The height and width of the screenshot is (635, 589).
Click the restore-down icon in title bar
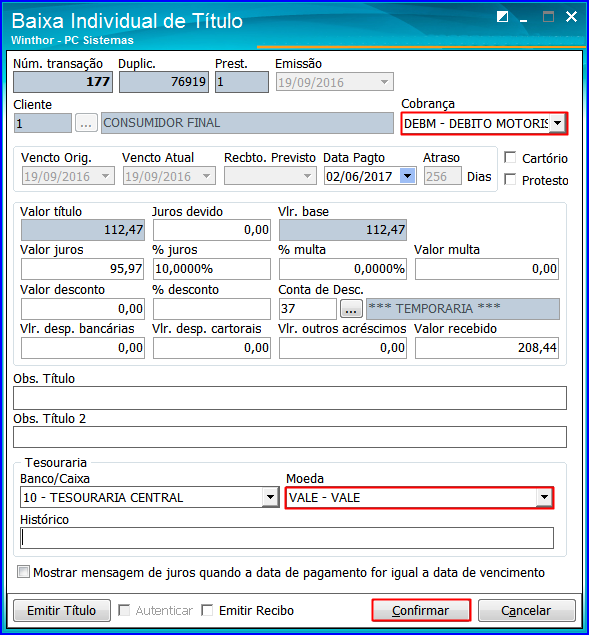point(502,17)
